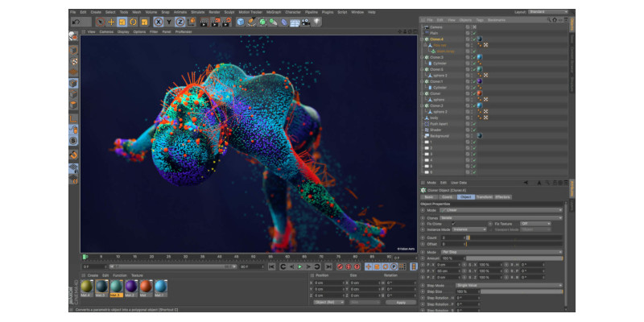The width and height of the screenshot is (644, 322).
Task: Add a Light object from toolbar
Action: (316, 22)
